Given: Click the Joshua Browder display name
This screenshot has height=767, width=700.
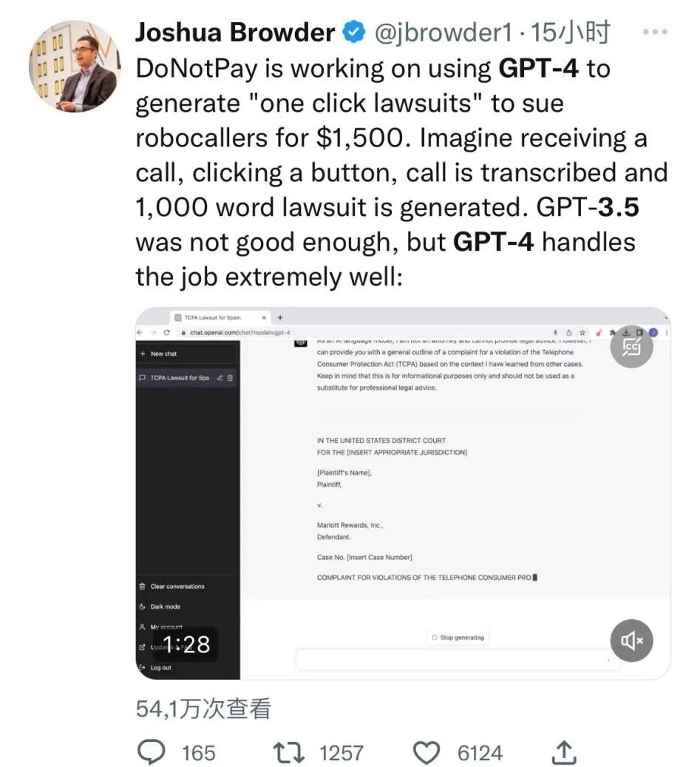Looking at the screenshot, I should tap(235, 33).
